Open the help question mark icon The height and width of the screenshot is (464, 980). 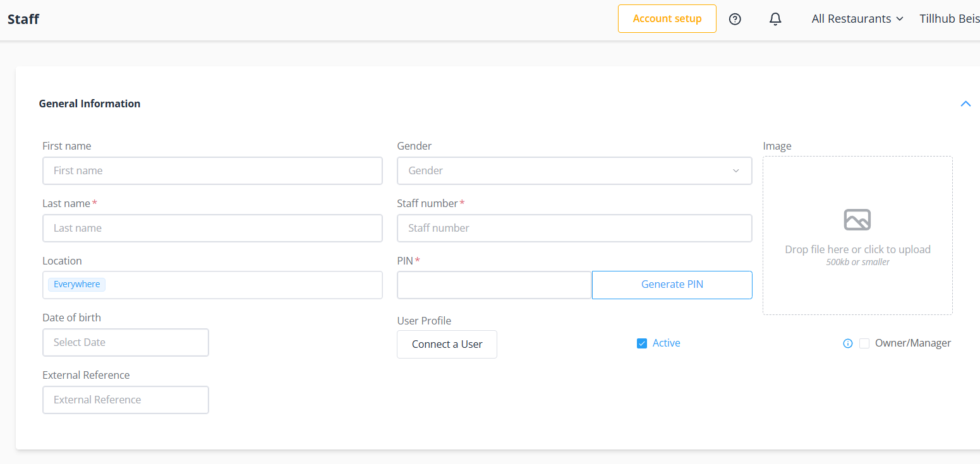pos(735,19)
